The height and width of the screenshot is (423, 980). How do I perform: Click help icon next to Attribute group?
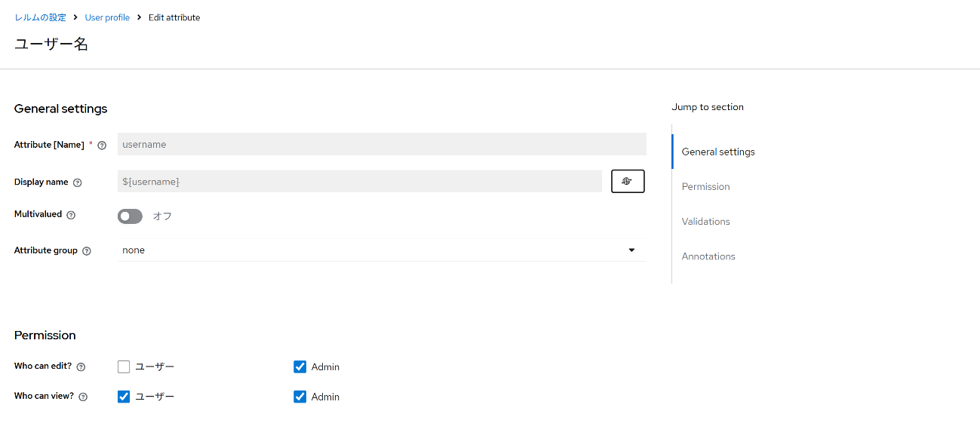pos(86,251)
